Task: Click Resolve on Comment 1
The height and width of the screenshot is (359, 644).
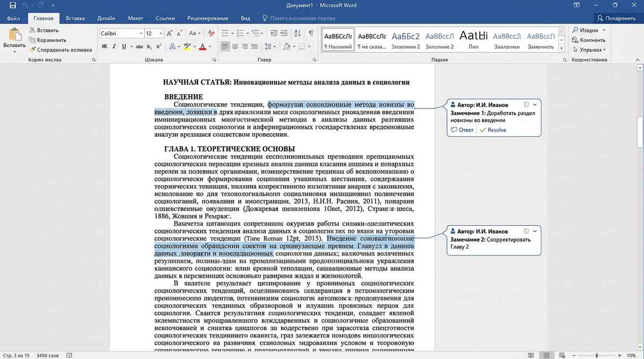Action: pyautogui.click(x=493, y=130)
